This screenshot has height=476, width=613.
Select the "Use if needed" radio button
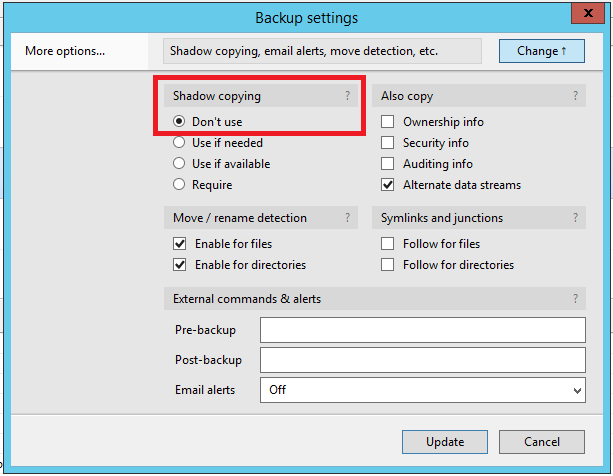pyautogui.click(x=180, y=143)
